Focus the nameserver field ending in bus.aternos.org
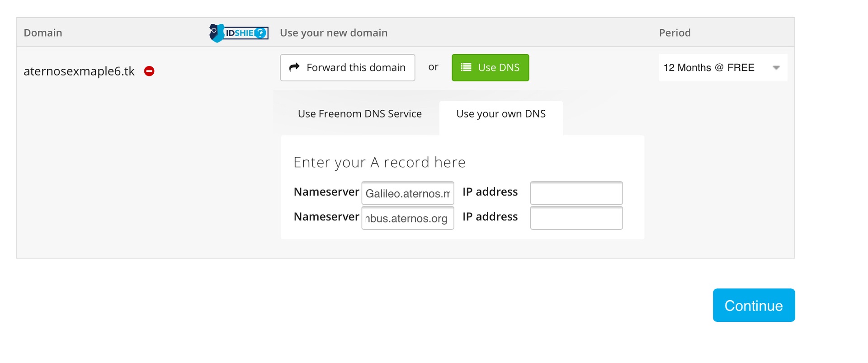868x363 pixels. pos(408,218)
